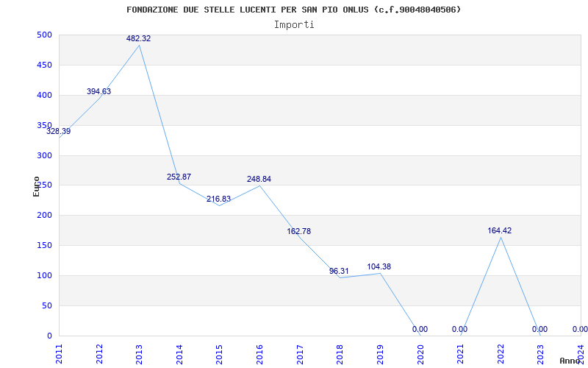Click the x-axis year 2021

460,353
